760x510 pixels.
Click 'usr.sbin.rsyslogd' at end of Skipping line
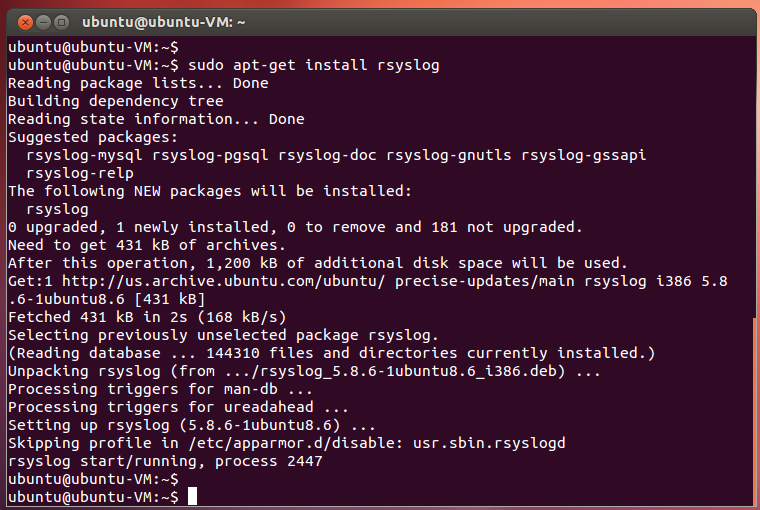pyautogui.click(x=489, y=443)
